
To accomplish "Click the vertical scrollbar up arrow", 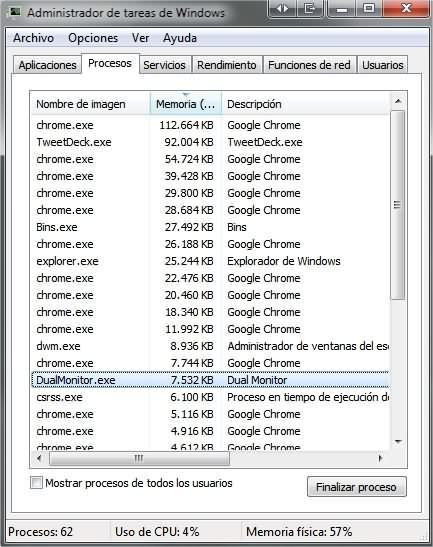I will [x=398, y=102].
